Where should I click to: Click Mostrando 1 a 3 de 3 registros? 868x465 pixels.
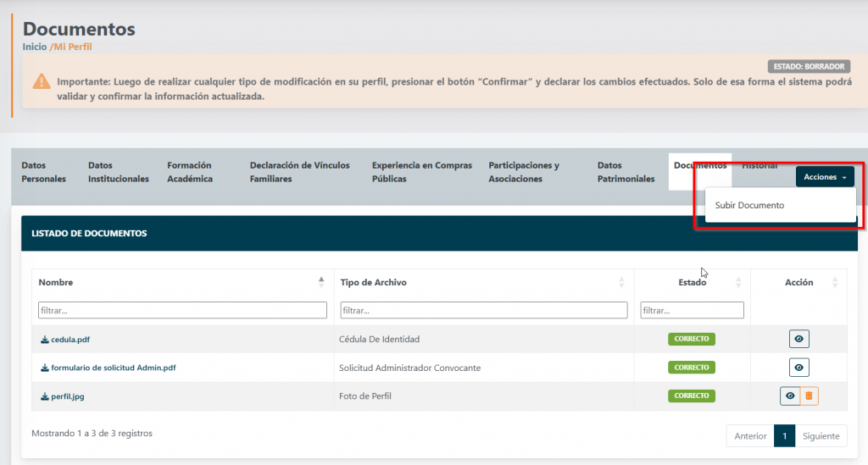pyautogui.click(x=92, y=434)
